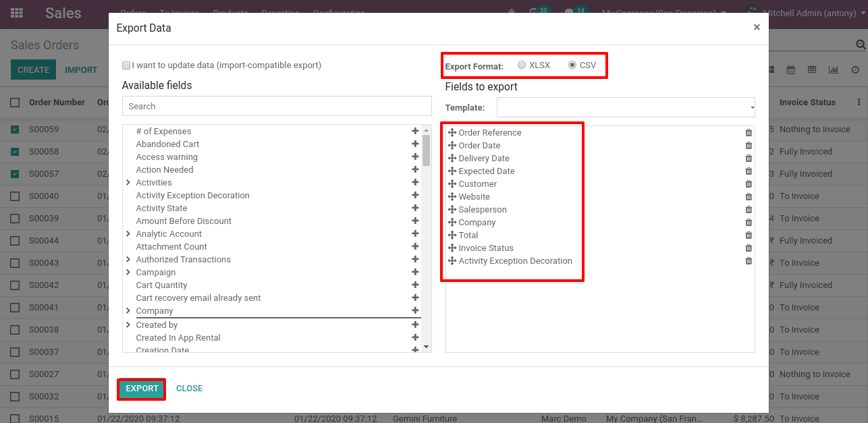The width and height of the screenshot is (868, 423).
Task: Expand the Authorized Transactions field group
Action: point(128,260)
